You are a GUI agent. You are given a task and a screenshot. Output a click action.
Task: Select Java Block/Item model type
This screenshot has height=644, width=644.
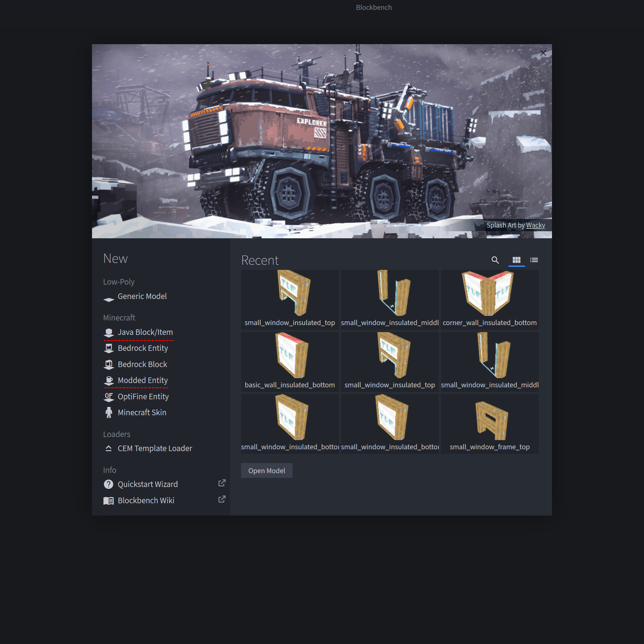coord(146,332)
